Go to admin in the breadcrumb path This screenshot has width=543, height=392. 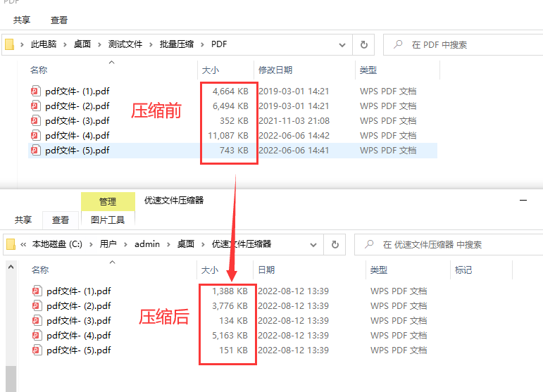147,244
